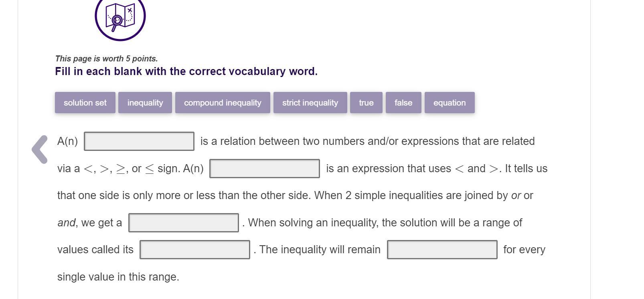Select the 'inequality' vocabulary tile

(x=145, y=103)
